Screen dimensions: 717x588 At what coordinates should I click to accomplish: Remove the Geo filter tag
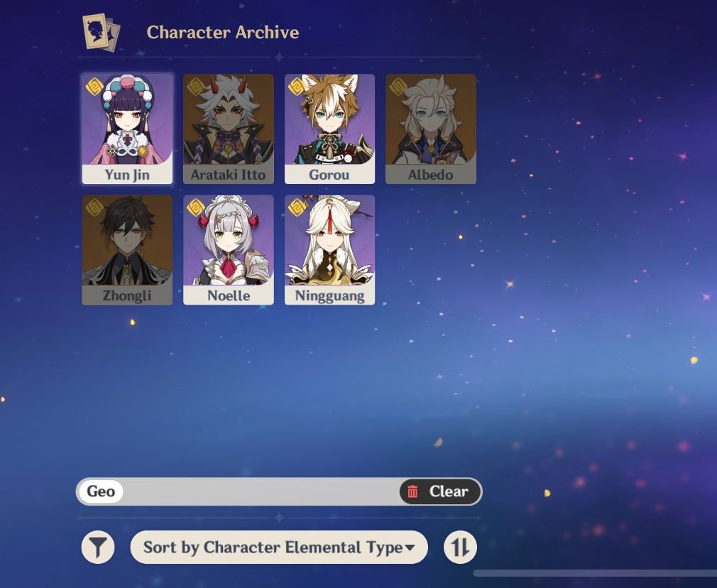[x=101, y=491]
